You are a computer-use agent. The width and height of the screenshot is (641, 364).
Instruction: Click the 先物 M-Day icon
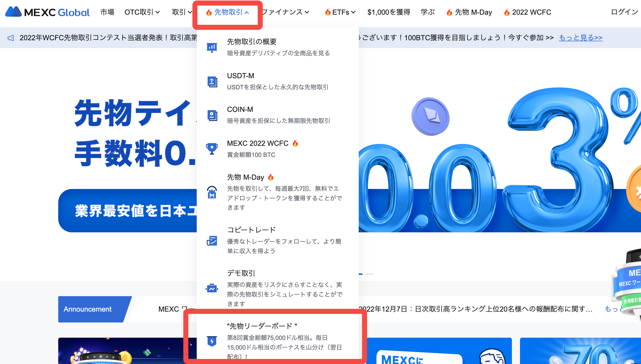212,192
